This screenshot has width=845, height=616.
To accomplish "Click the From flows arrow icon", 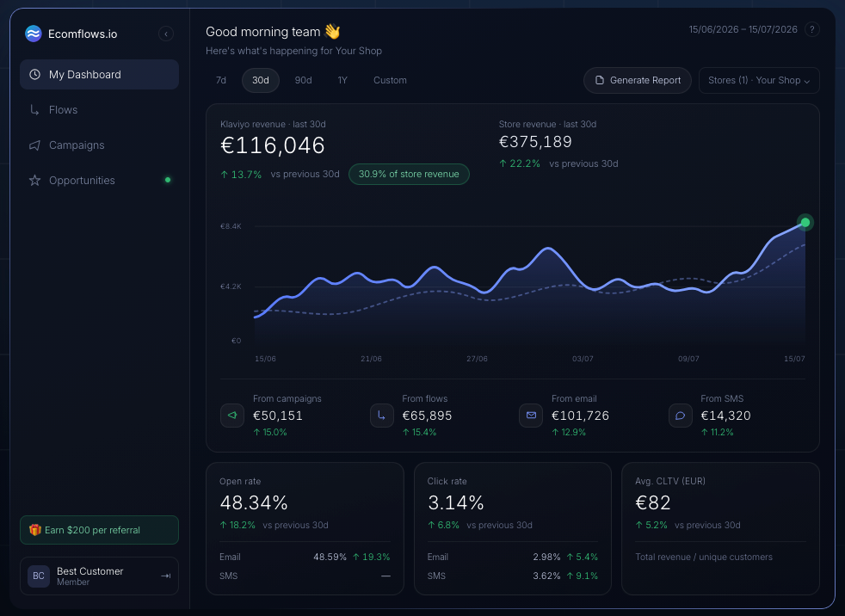I will (381, 416).
